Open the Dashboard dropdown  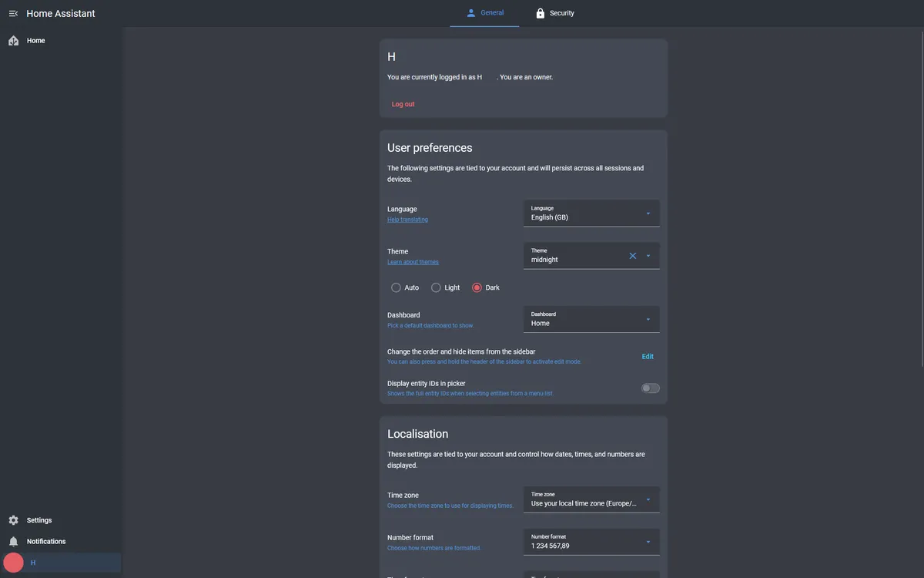[591, 319]
